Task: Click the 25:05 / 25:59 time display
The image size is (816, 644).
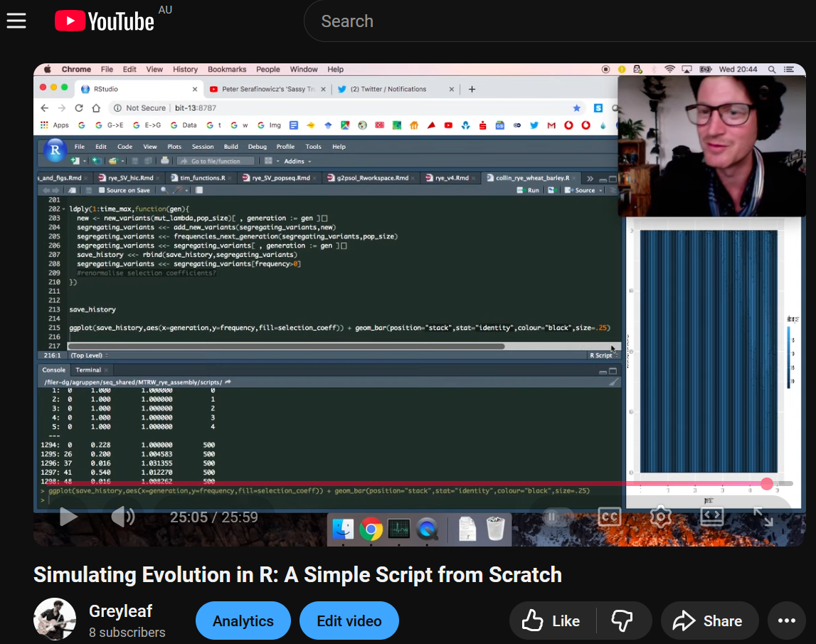Action: [213, 517]
